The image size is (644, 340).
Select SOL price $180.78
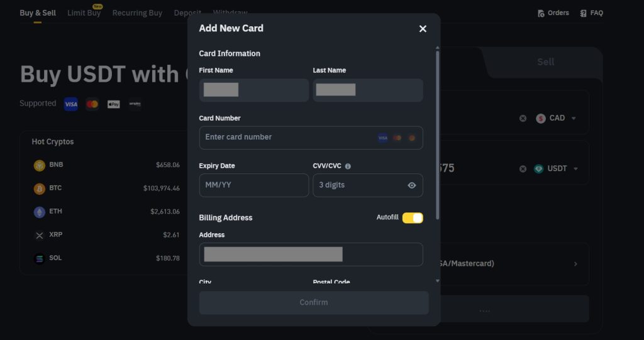[167, 258]
